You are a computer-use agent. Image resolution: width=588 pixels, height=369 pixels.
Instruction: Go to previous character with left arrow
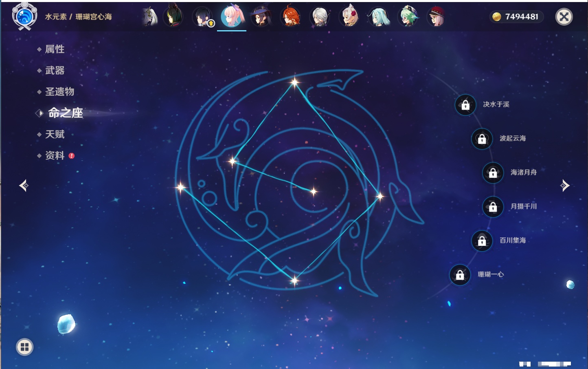24,186
